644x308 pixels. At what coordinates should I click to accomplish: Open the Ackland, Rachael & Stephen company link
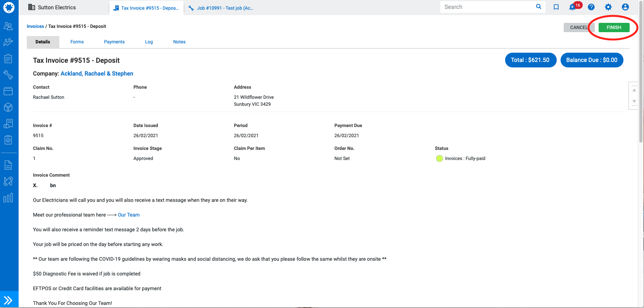tap(97, 74)
